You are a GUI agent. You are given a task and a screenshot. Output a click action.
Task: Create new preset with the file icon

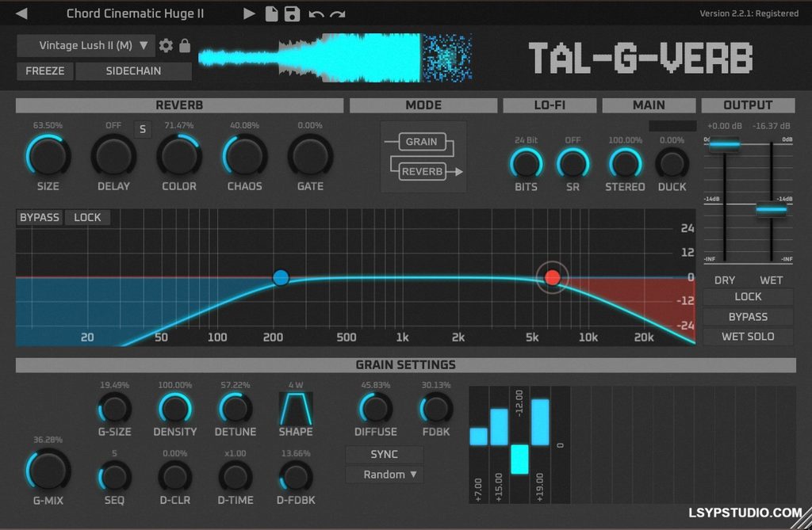(x=271, y=13)
